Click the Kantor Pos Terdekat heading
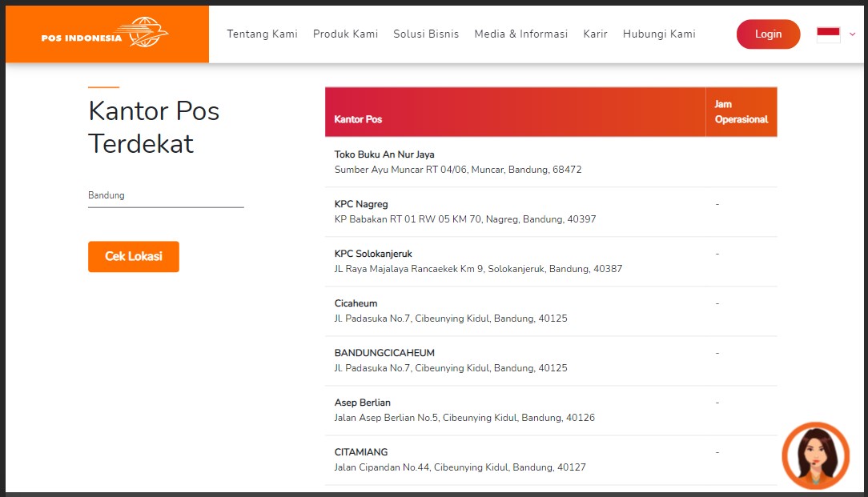The height and width of the screenshot is (497, 868). click(x=154, y=127)
